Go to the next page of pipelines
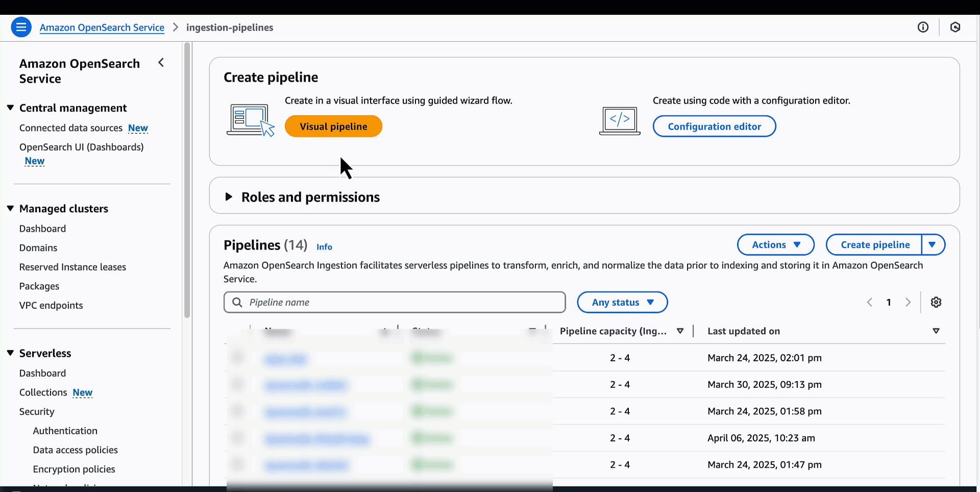The image size is (980, 492). [x=908, y=302]
